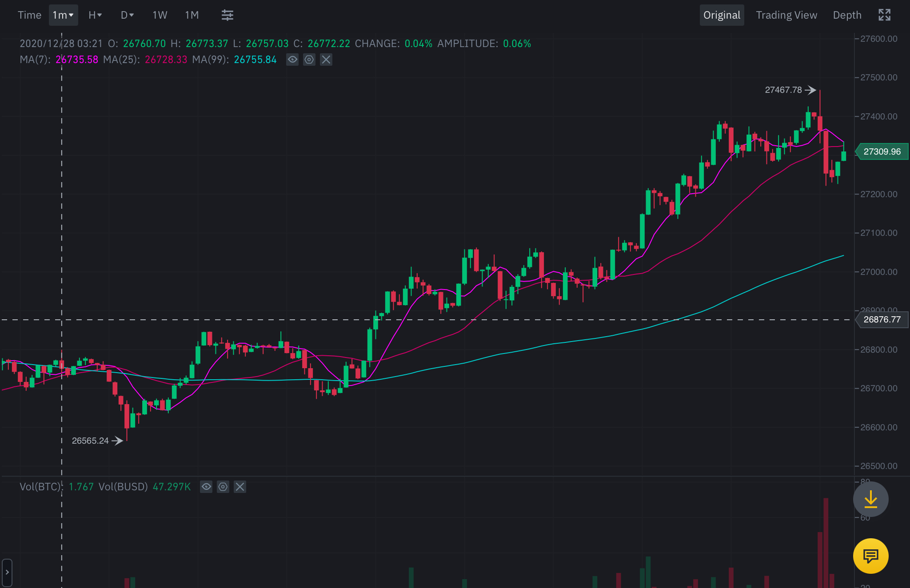Switch to Trading View tab
The width and height of the screenshot is (910, 588).
point(786,15)
